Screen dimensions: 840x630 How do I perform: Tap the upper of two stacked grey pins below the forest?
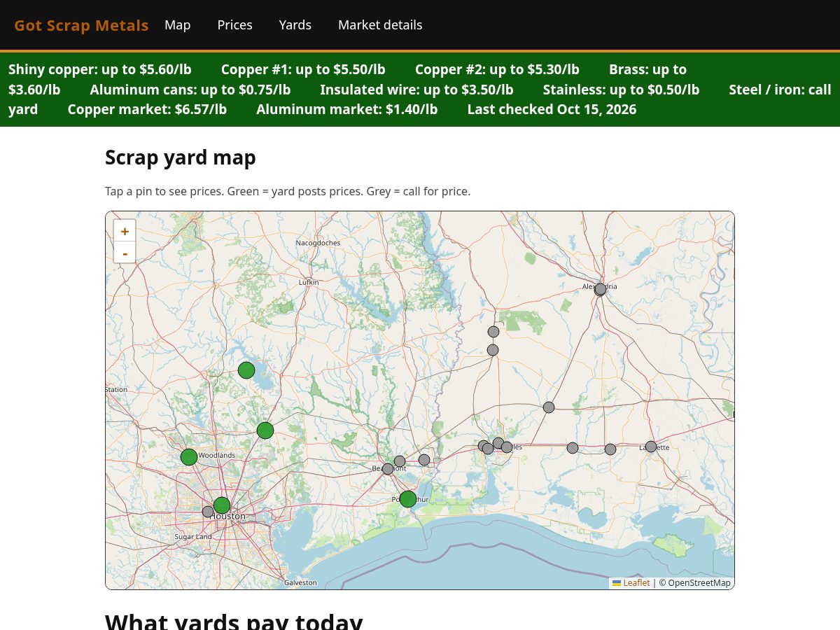pyautogui.click(x=493, y=332)
